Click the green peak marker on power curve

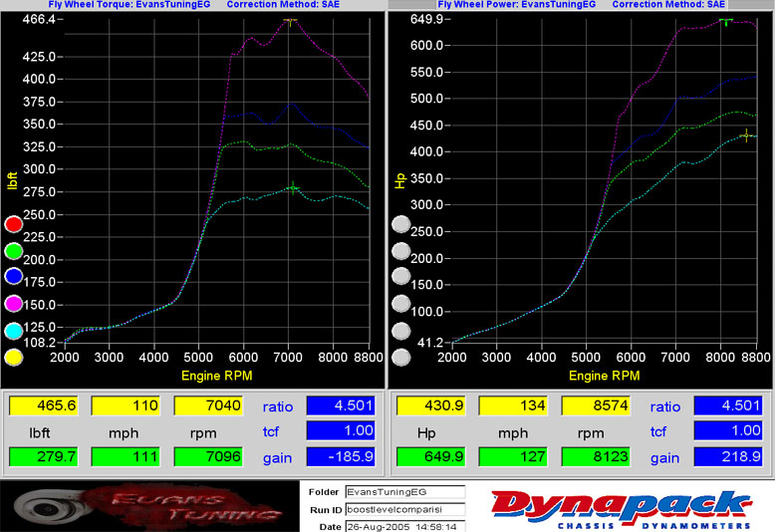pos(725,21)
